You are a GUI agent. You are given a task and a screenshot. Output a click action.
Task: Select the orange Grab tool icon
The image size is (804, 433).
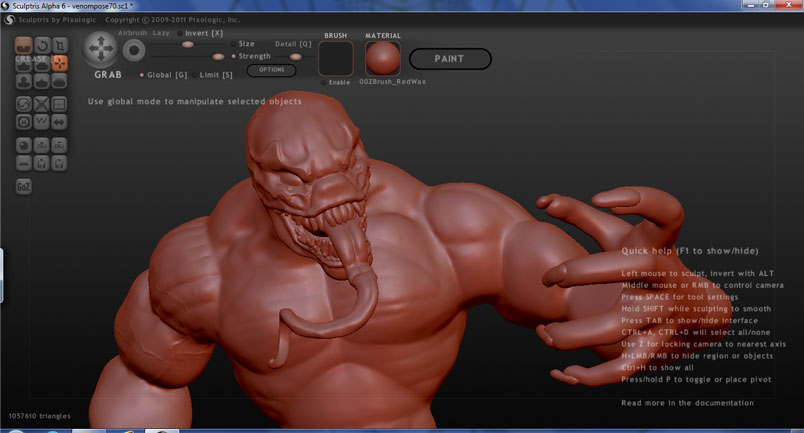[x=59, y=64]
